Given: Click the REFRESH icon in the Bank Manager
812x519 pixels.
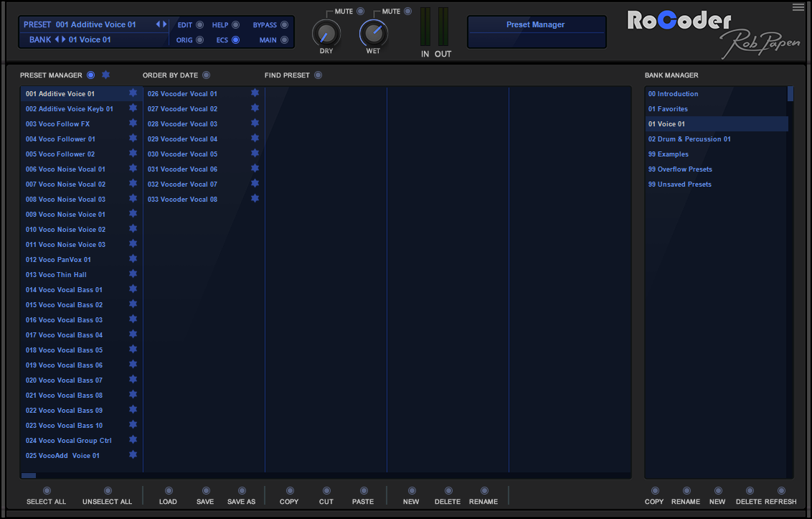Looking at the screenshot, I should pos(781,492).
